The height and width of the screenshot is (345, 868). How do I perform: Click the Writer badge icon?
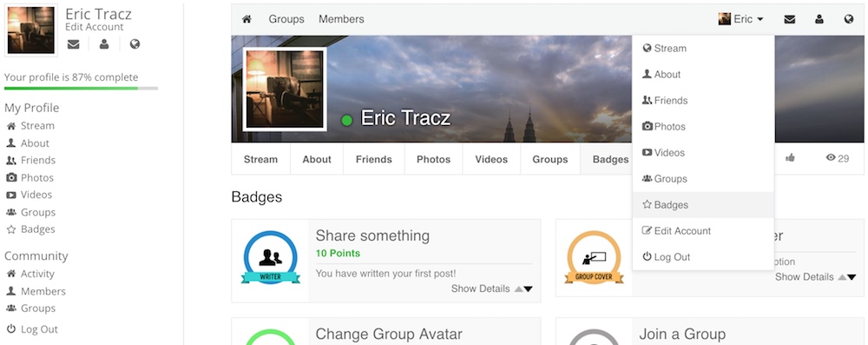click(270, 258)
